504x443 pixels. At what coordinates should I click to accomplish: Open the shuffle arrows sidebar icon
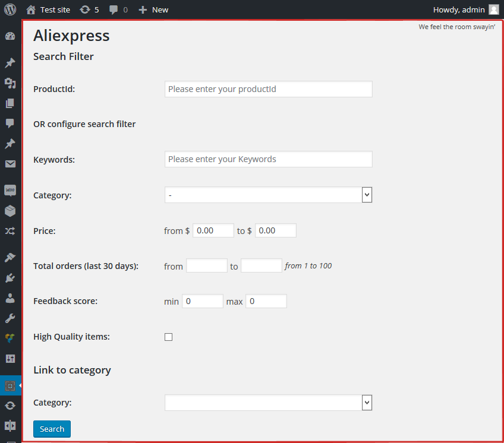10,231
